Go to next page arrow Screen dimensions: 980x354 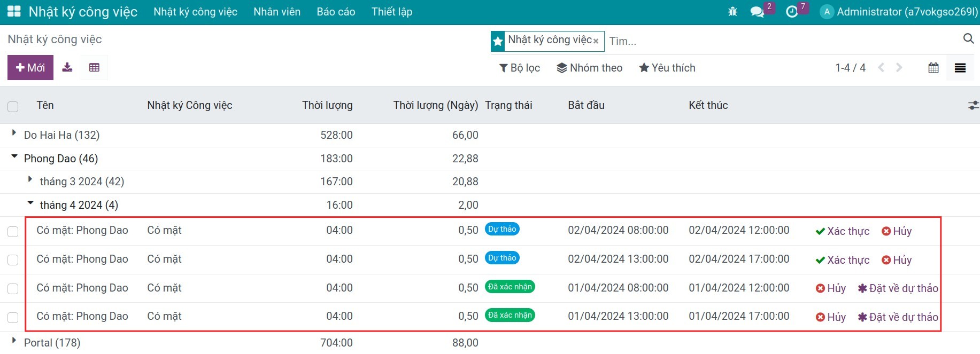click(x=899, y=68)
